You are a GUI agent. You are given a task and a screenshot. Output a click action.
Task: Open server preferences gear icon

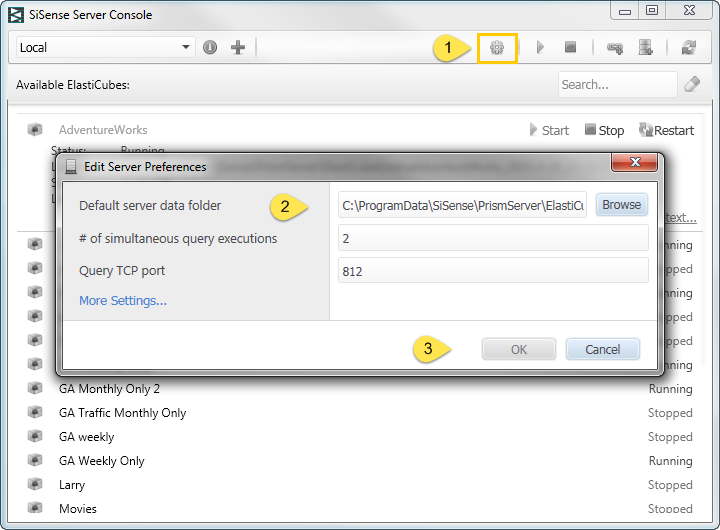coord(497,47)
